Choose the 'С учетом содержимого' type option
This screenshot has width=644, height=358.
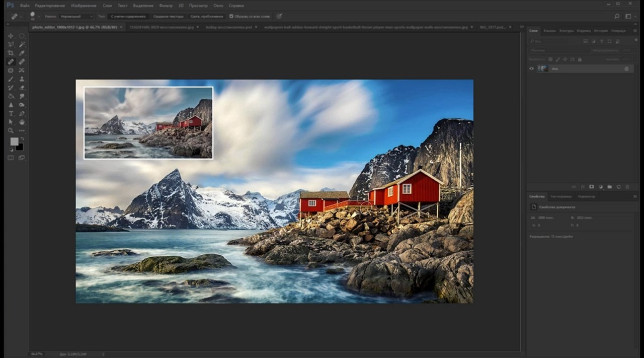click(128, 16)
